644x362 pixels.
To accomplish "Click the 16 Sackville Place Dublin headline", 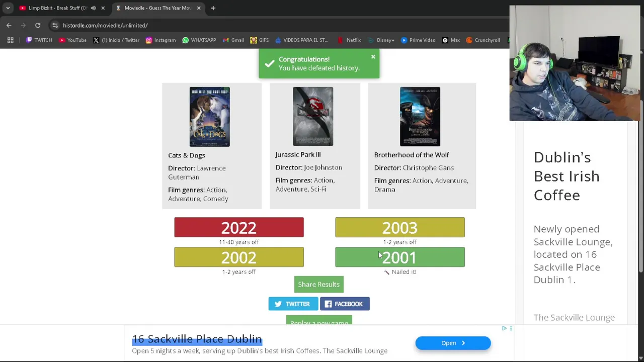I will [197, 339].
